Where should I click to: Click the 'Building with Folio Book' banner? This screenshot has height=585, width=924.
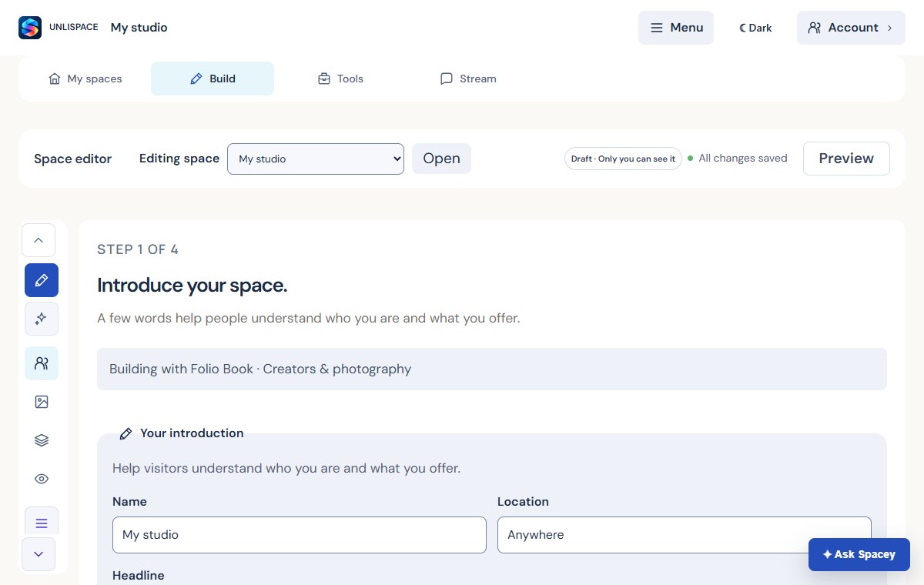(492, 369)
